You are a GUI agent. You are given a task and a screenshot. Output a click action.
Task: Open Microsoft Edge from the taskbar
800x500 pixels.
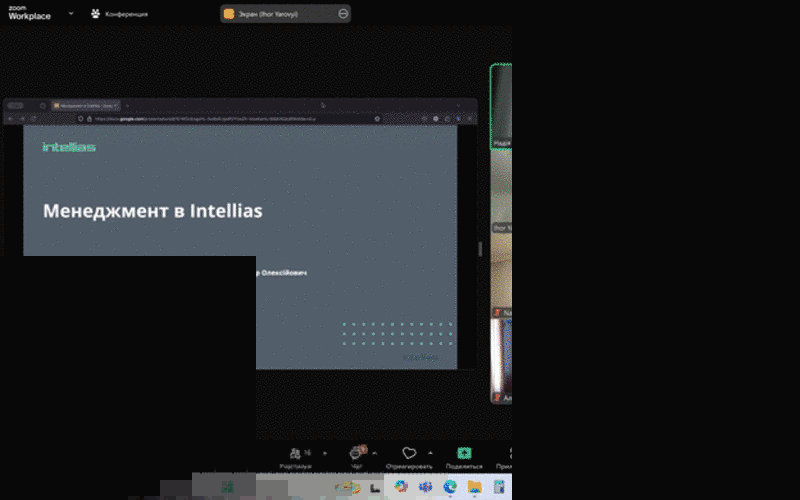(450, 487)
